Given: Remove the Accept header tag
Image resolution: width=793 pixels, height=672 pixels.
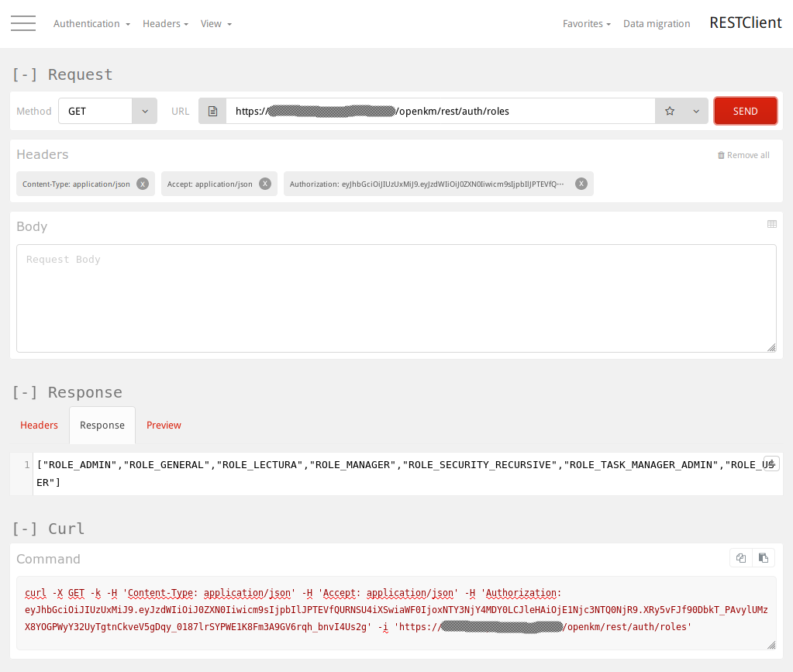Looking at the screenshot, I should [265, 184].
